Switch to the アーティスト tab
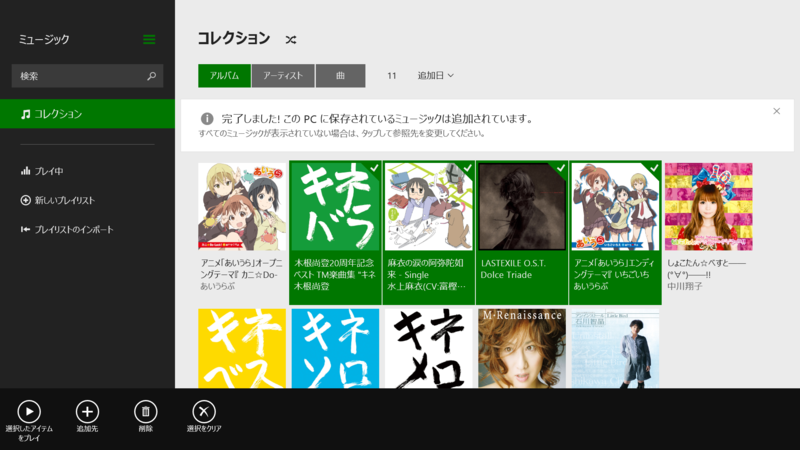Image resolution: width=800 pixels, height=450 pixels. [283, 76]
